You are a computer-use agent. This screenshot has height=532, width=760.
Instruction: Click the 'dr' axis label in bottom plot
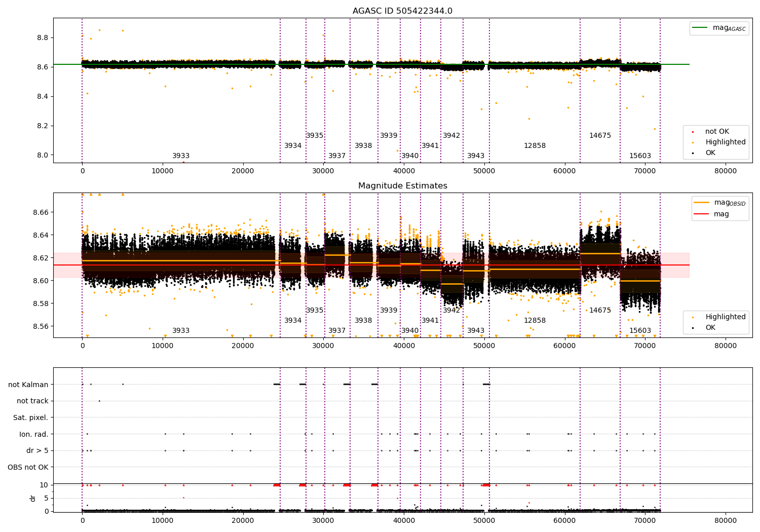pyautogui.click(x=33, y=498)
